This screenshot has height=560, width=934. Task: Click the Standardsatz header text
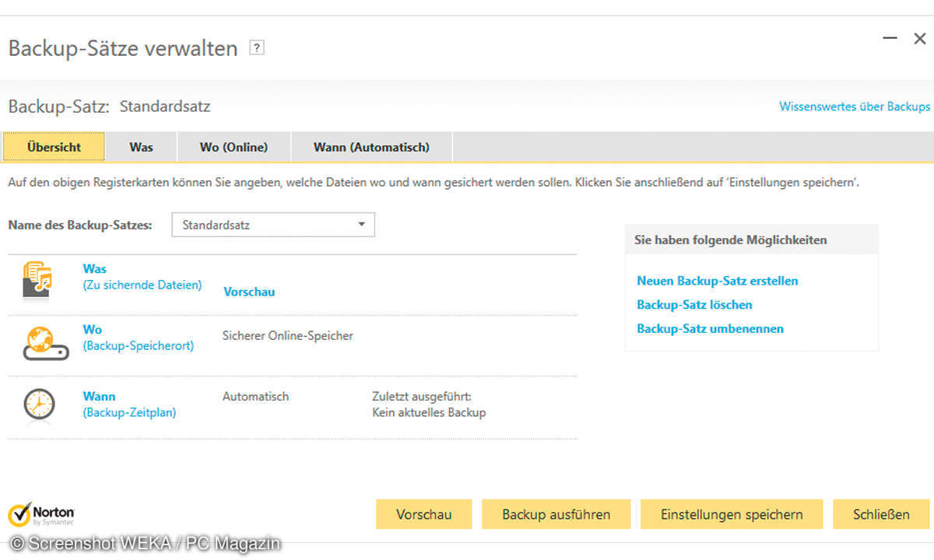coord(165,107)
